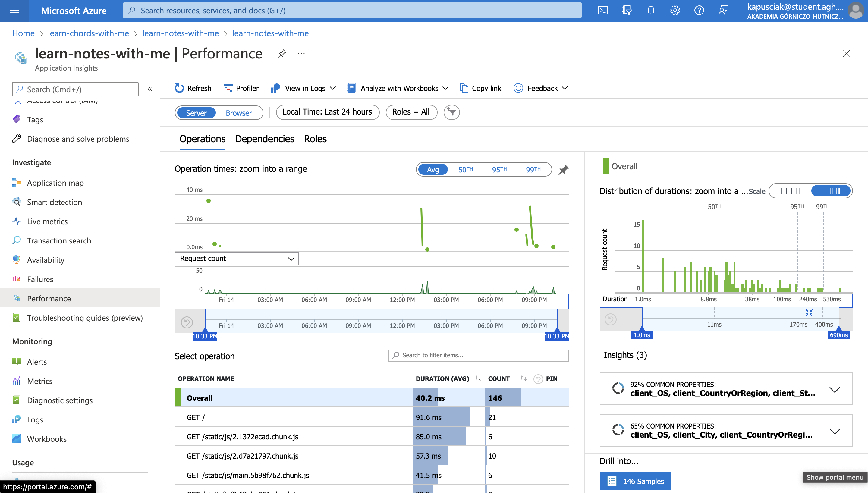Open Application map in sidebar
Viewport: 868px width, 493px height.
point(55,183)
